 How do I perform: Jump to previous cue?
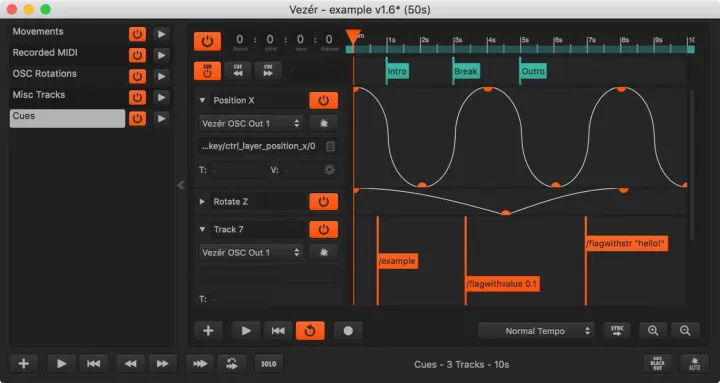tap(238, 71)
